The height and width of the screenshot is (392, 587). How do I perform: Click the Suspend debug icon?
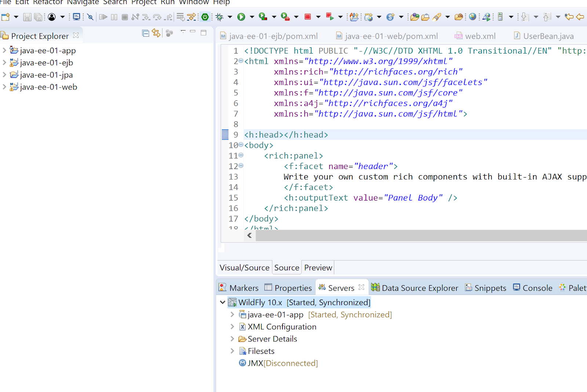(x=114, y=17)
